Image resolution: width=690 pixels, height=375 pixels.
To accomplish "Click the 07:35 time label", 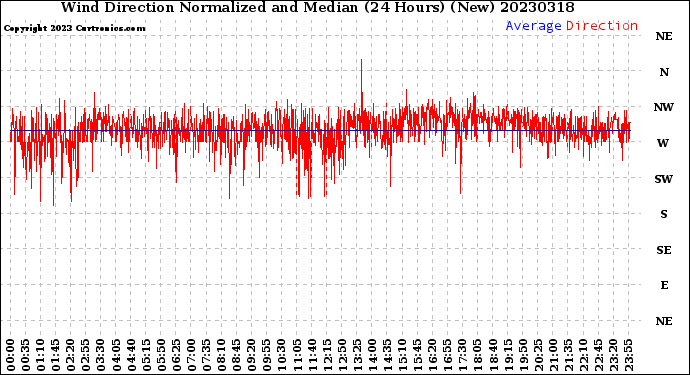I will (x=206, y=355).
